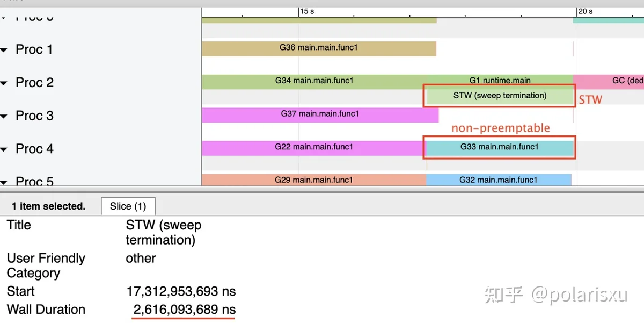
Task: Open the Slice (1) tab
Action: tap(128, 206)
